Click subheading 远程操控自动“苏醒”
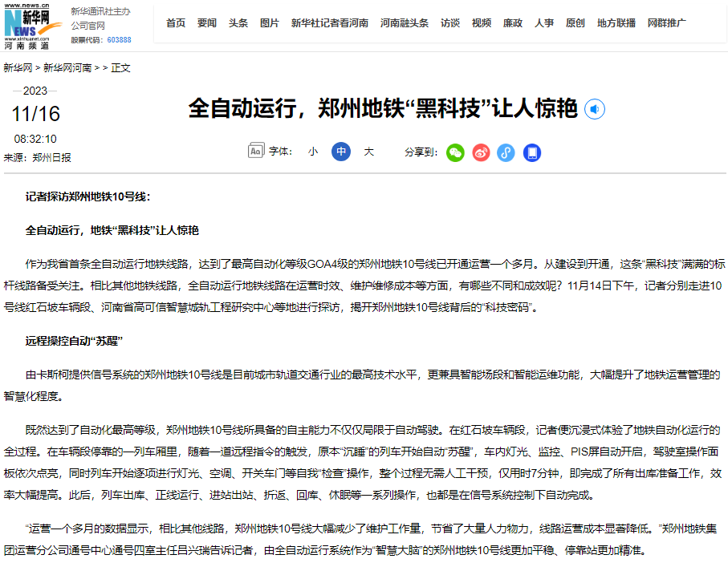Image resolution: width=728 pixels, height=567 pixels. [74, 341]
